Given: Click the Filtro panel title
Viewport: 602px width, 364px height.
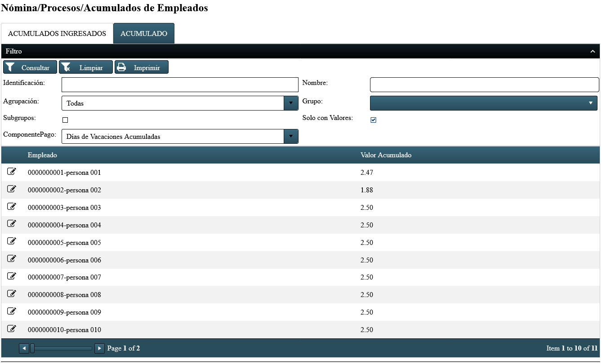Looking at the screenshot, I should [14, 51].
